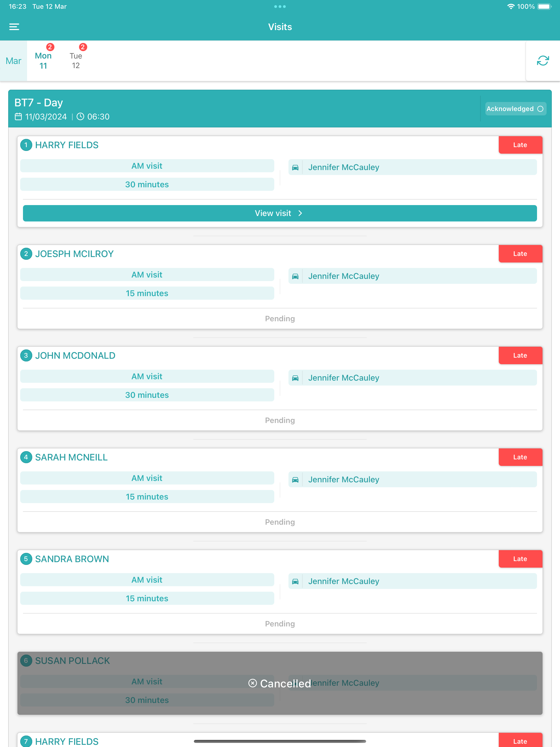Toggle the Acknowledged status

coord(515,109)
